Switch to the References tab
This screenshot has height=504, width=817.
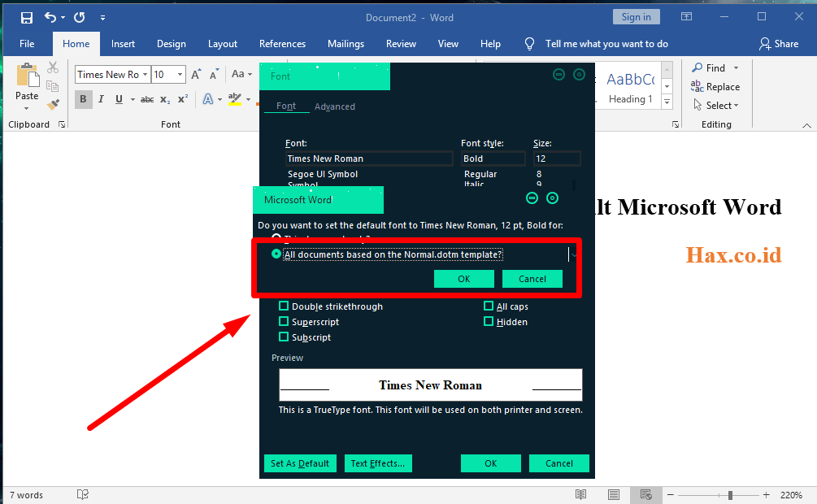(282, 44)
